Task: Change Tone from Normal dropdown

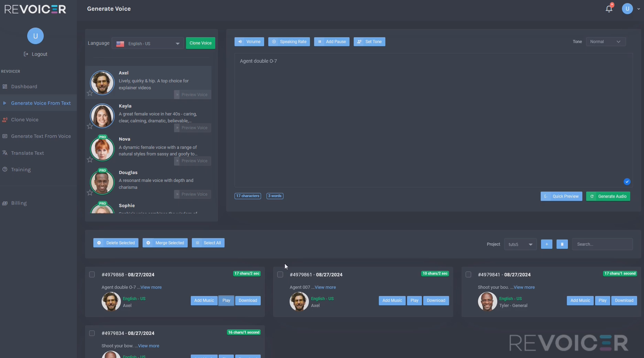Action: click(606, 42)
